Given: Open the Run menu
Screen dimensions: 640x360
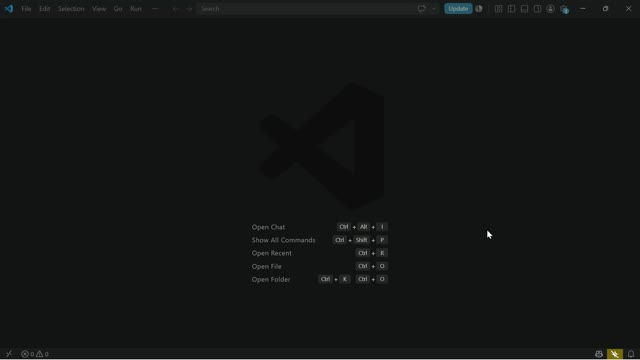Looking at the screenshot, I should [x=136, y=9].
